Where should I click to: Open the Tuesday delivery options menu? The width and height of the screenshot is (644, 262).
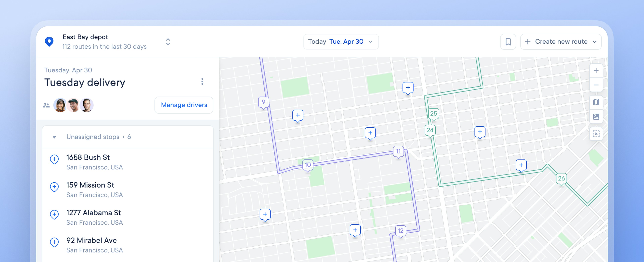tap(202, 82)
